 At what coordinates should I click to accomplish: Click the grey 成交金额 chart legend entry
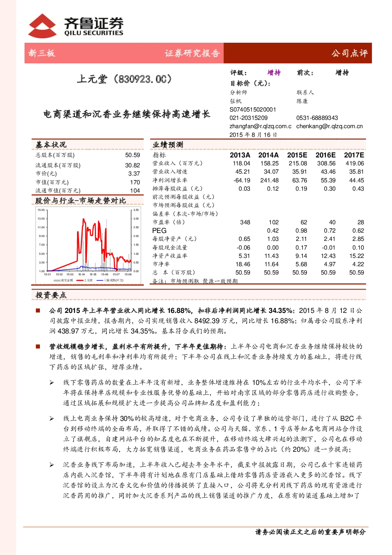(64, 280)
